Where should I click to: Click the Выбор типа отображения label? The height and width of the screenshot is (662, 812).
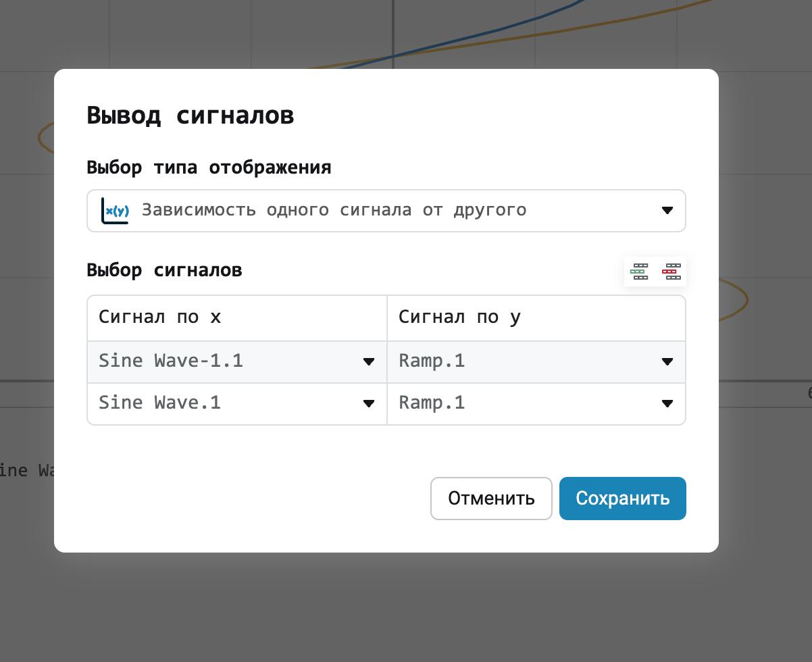(x=209, y=167)
